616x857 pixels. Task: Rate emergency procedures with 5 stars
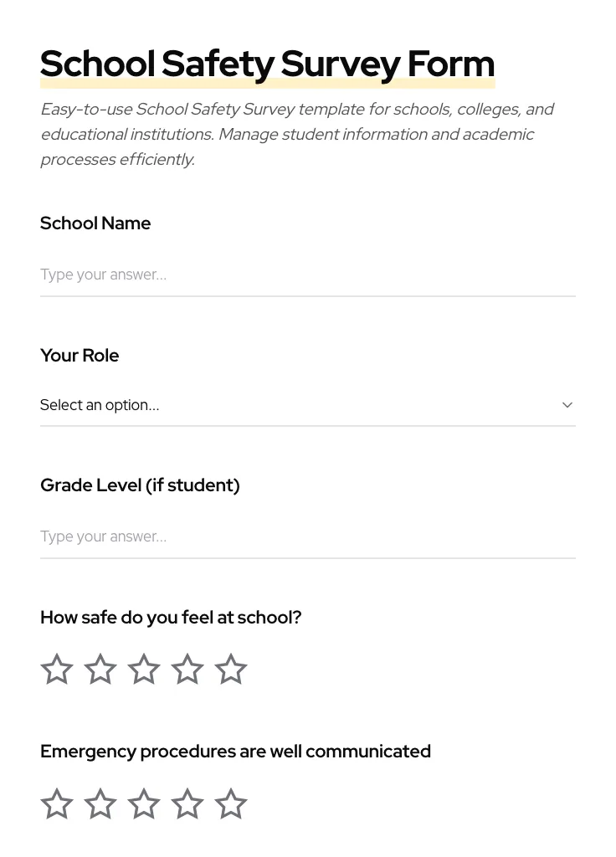coord(230,803)
